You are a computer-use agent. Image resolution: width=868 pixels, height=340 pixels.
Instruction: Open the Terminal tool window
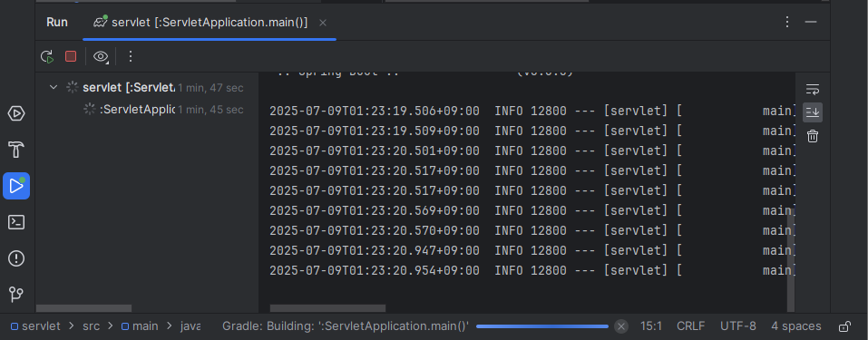[x=16, y=222]
